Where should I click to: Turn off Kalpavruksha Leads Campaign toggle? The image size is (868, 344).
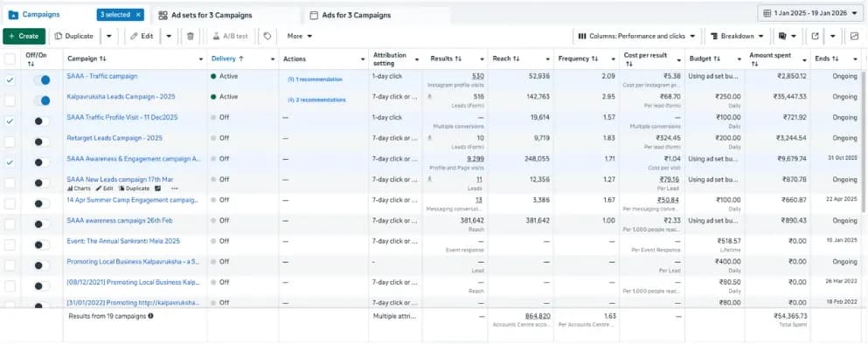coord(41,100)
